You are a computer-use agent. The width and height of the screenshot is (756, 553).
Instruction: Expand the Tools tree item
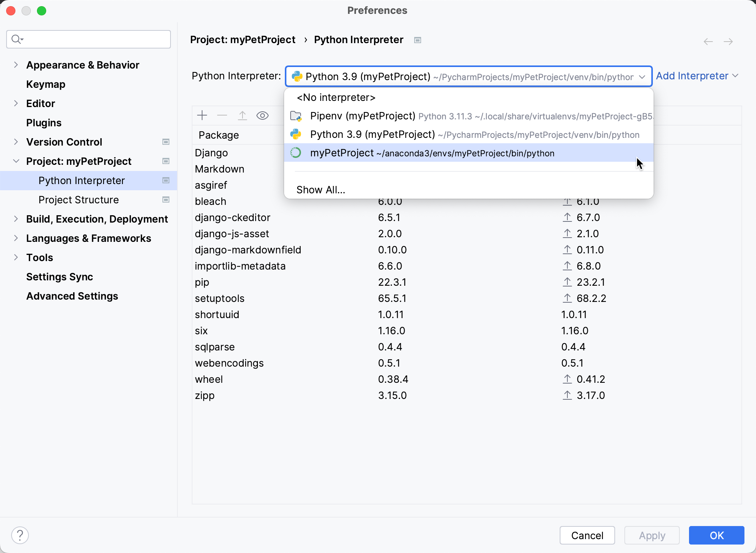tap(15, 257)
